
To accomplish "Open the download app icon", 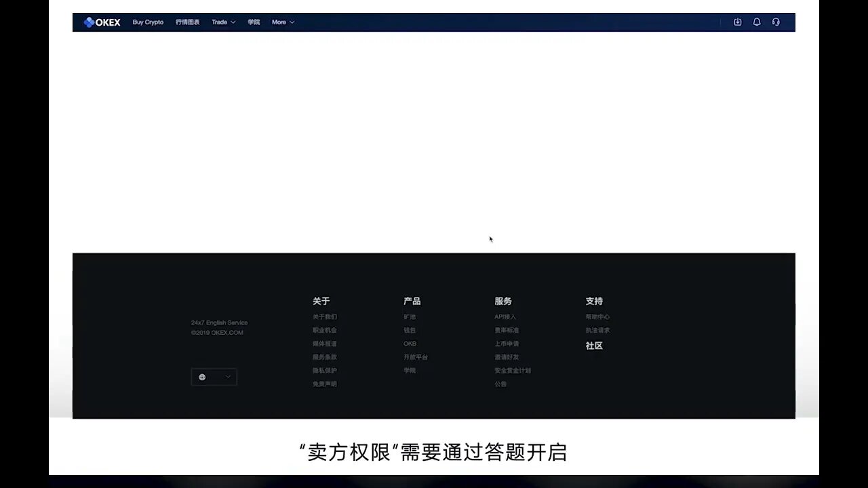I will coord(738,22).
